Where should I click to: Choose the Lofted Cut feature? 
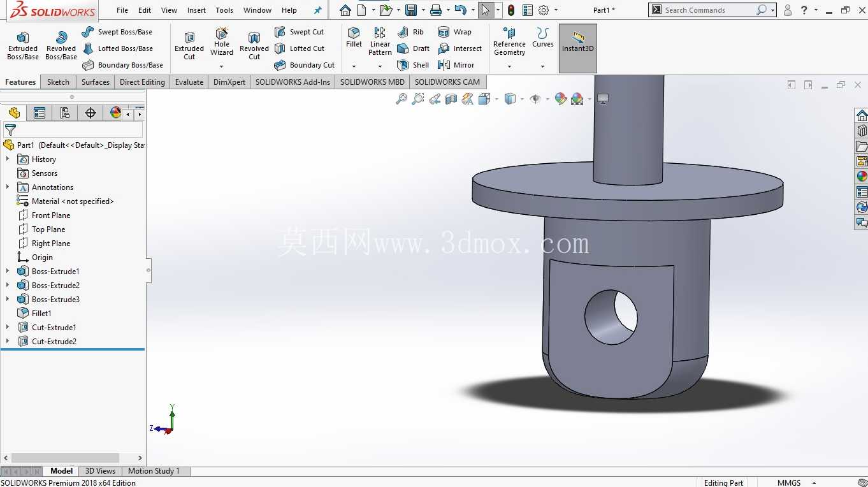[299, 48]
